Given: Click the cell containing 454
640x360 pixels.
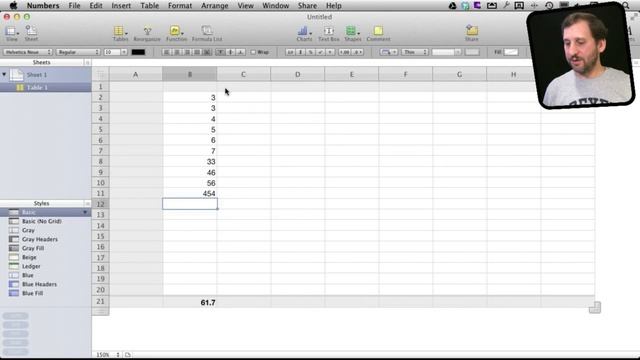Looking at the screenshot, I should coord(190,193).
